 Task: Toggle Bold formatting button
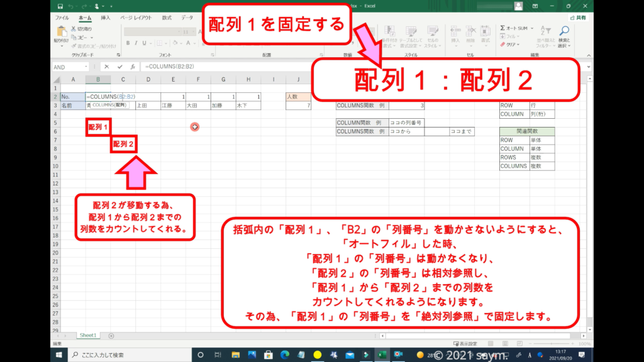coord(128,43)
